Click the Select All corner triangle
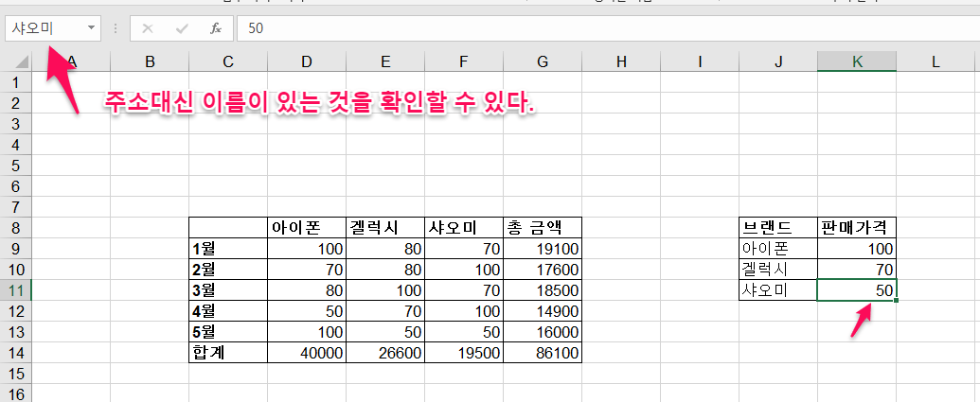980x402 pixels. (22, 61)
